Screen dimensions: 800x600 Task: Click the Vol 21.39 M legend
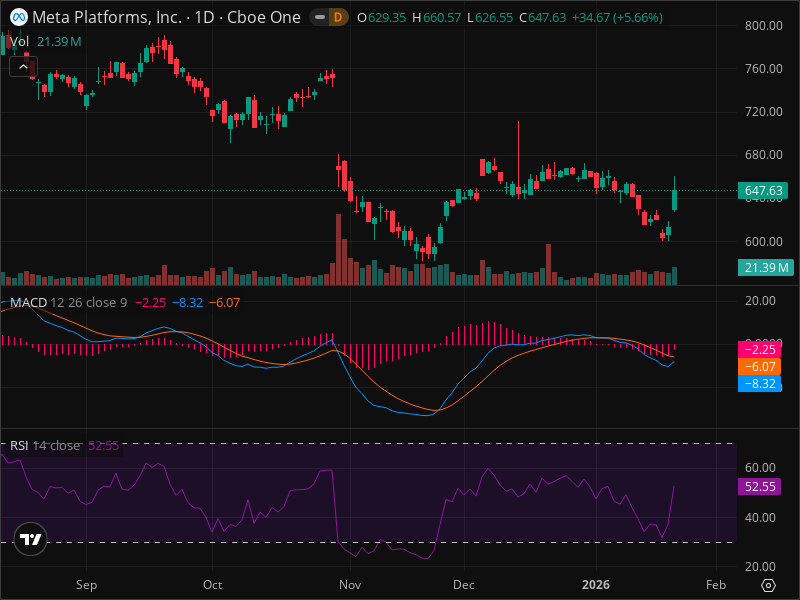[x=45, y=41]
